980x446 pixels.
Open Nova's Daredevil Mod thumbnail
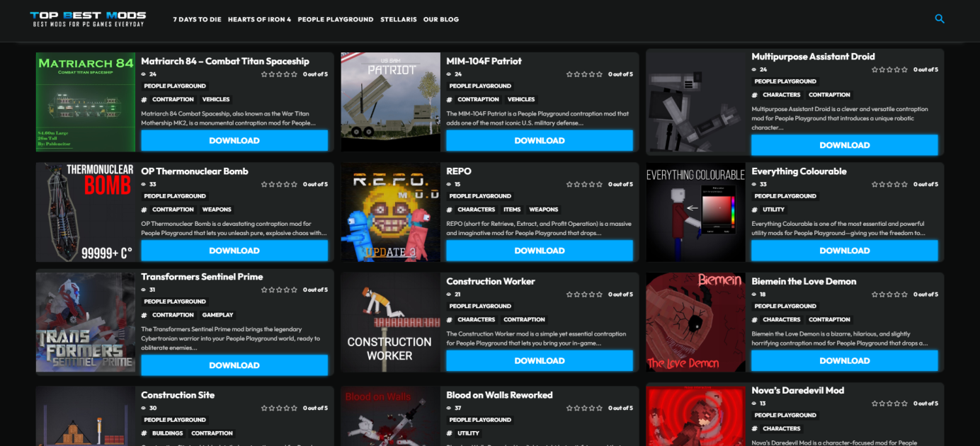696,416
